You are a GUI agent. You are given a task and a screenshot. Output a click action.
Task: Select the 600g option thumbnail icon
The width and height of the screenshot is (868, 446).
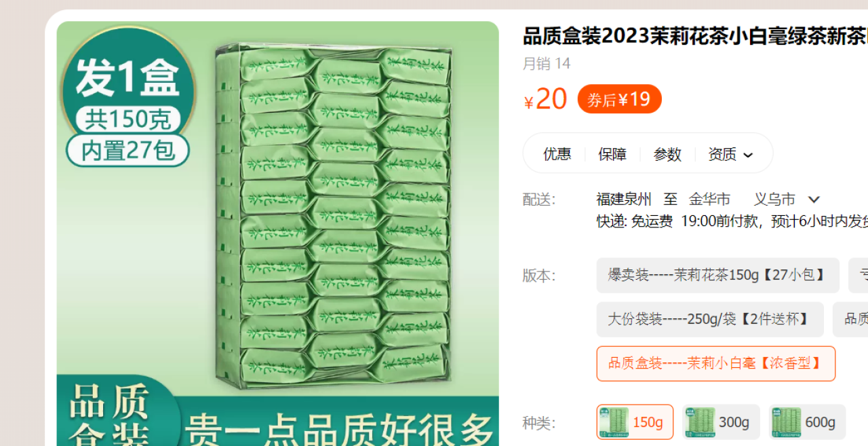point(786,422)
